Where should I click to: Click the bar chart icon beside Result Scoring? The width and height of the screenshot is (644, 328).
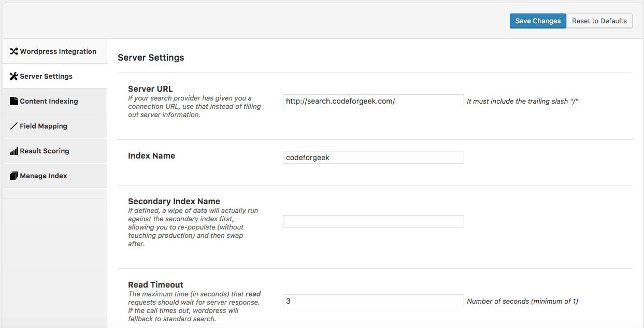pyautogui.click(x=14, y=151)
